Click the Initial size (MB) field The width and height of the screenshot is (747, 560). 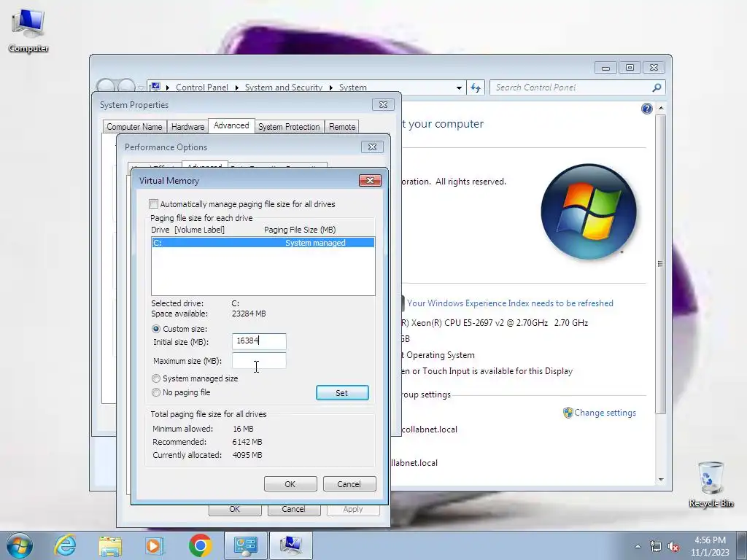(259, 341)
